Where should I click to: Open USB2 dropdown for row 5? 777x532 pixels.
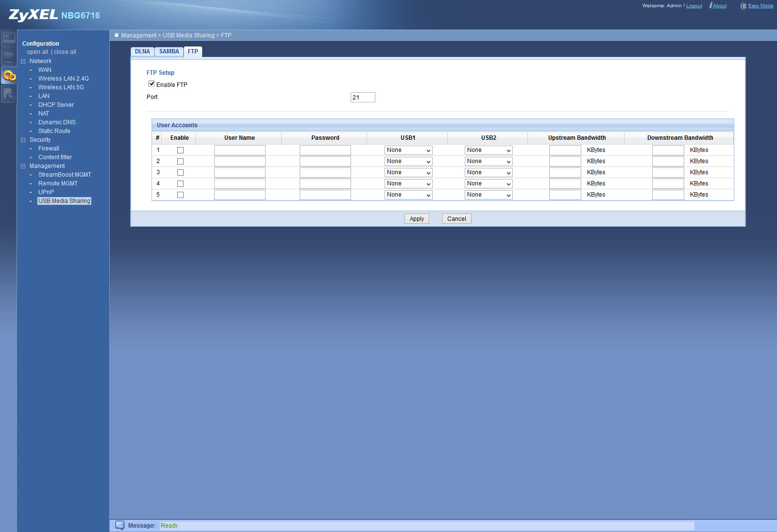489,195
